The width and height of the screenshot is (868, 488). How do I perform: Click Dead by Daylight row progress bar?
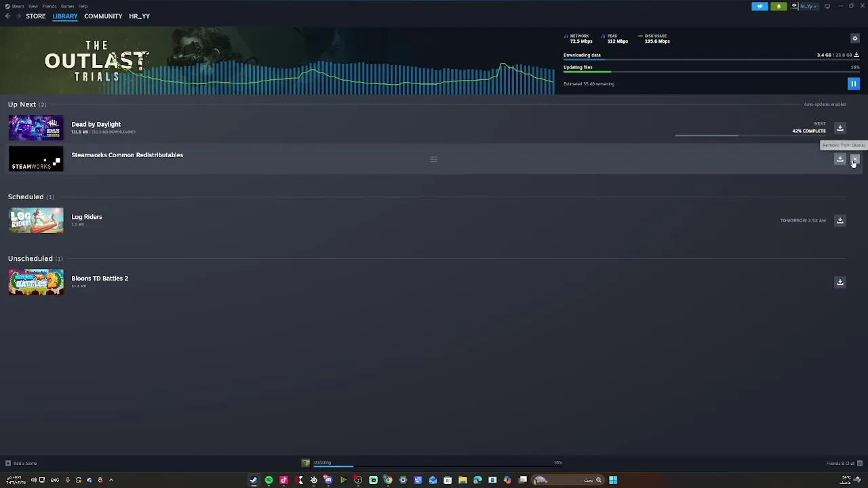(x=751, y=136)
